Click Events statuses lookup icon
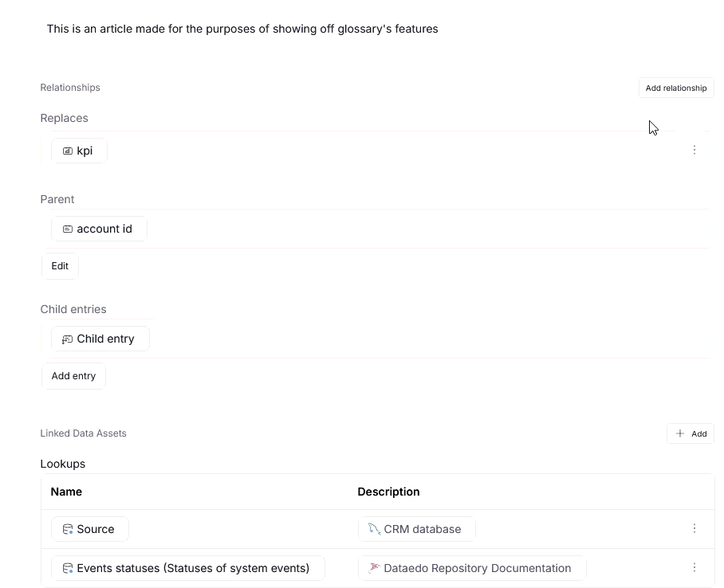 click(x=68, y=569)
